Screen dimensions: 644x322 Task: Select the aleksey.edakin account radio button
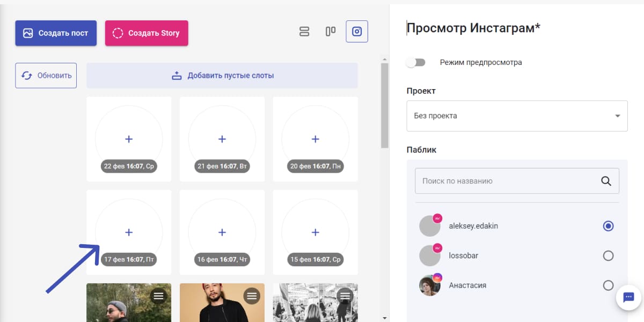(608, 226)
